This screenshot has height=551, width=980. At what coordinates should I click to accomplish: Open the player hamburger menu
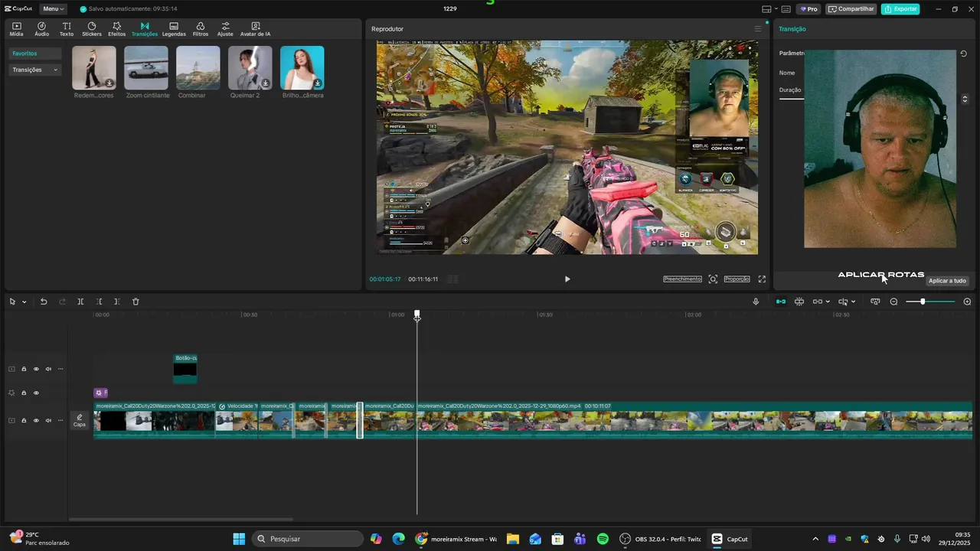758,29
